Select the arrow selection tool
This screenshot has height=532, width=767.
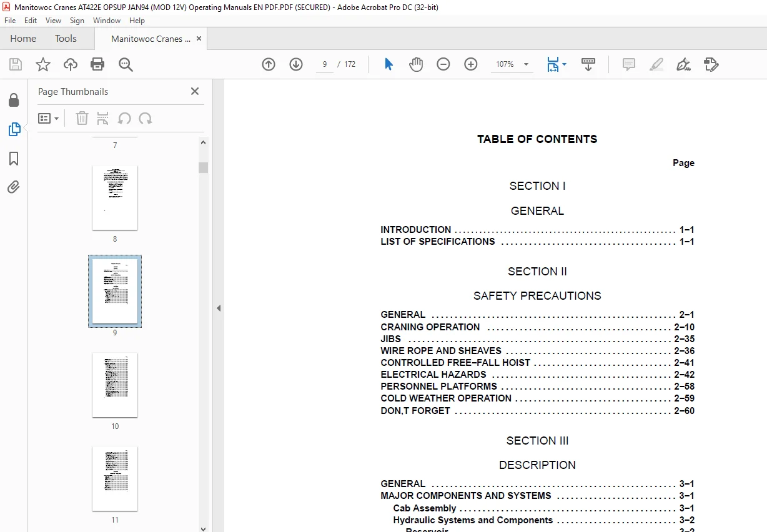tap(388, 64)
